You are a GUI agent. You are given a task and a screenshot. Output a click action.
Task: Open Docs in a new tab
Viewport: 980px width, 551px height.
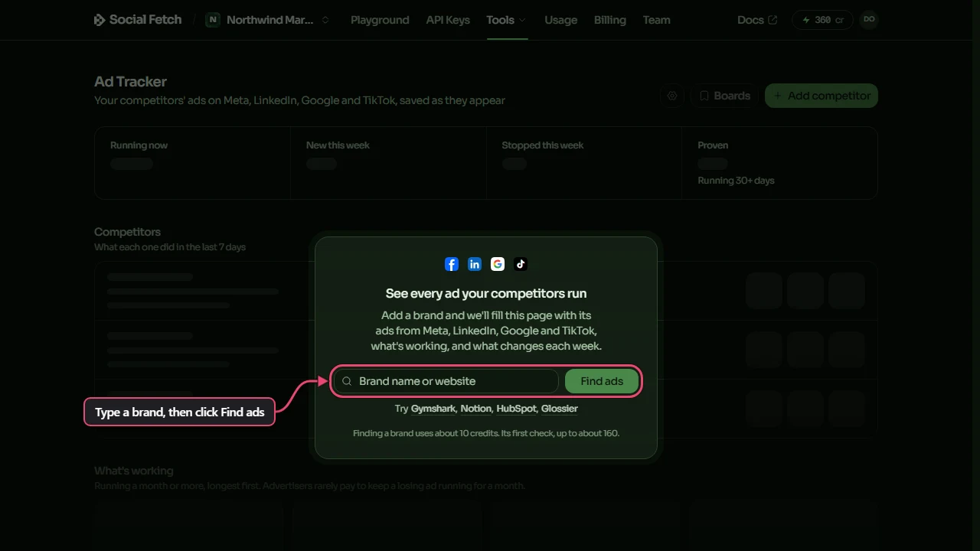757,20
